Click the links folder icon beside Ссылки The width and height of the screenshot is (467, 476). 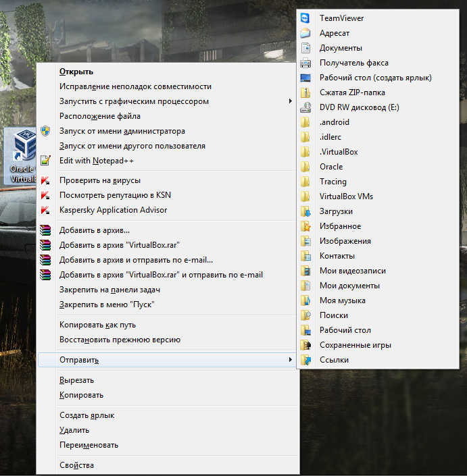coord(305,360)
